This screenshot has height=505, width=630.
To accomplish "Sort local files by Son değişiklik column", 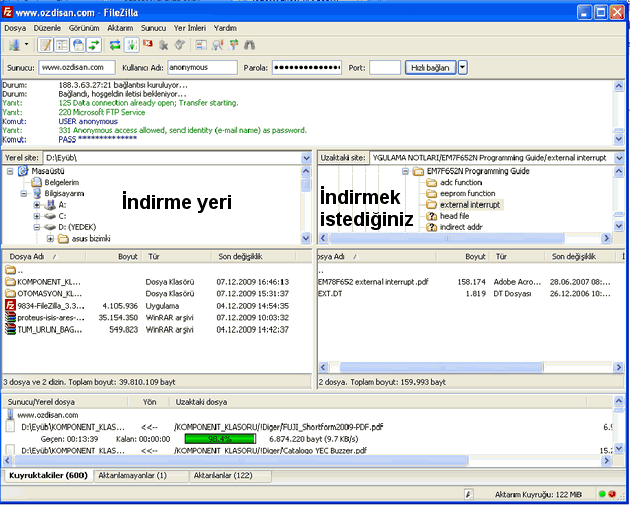I will [253, 257].
